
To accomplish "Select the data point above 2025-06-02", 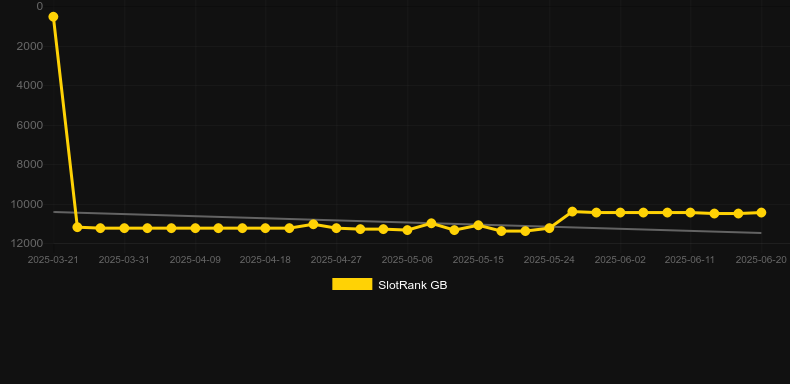I will point(620,213).
